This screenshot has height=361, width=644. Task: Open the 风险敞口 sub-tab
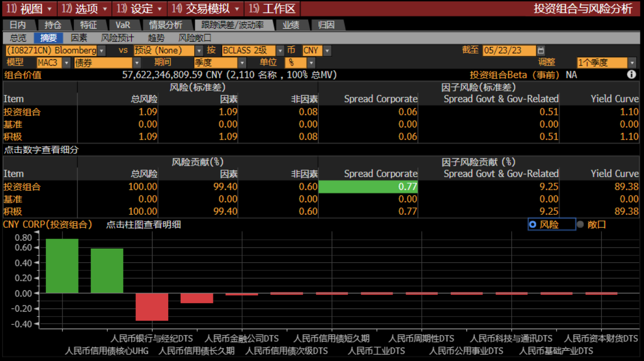195,38
